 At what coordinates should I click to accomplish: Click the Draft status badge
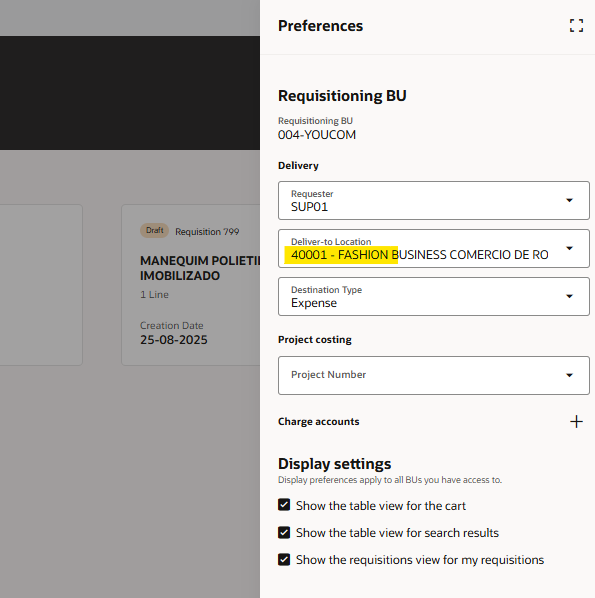click(x=154, y=230)
